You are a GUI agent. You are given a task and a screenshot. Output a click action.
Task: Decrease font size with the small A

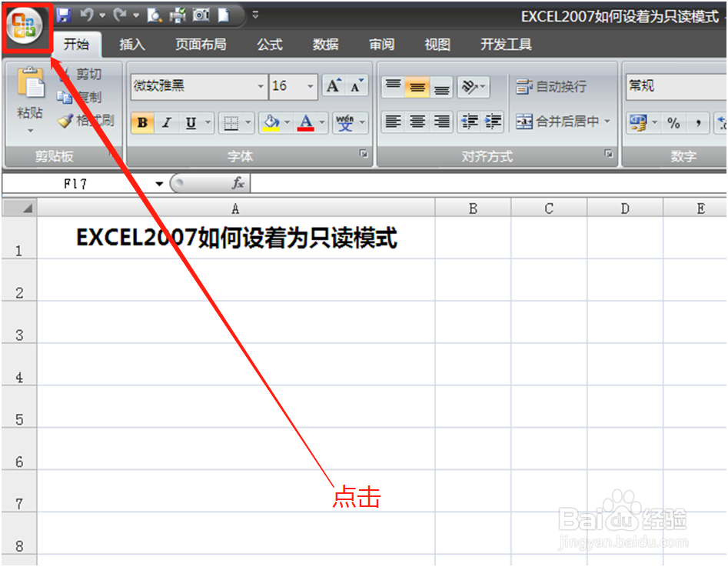point(357,86)
